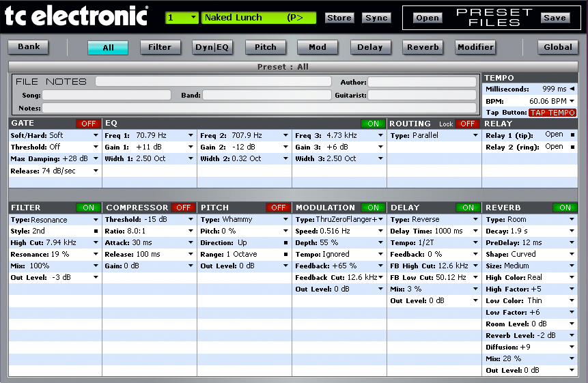Click the Guitarist input field
588x383 pixels.
422,95
